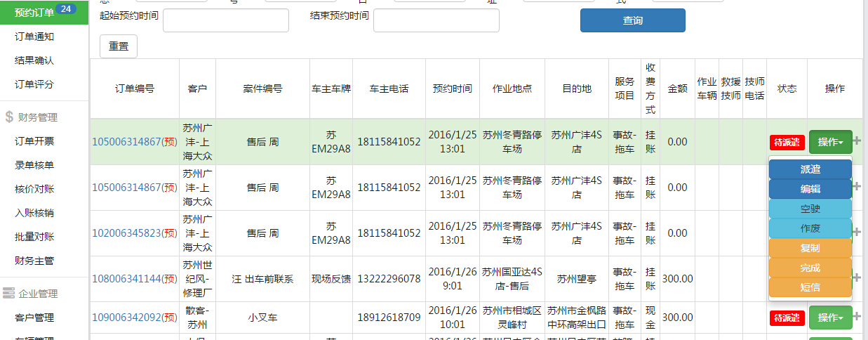Focus the 起始预约时间 input field
Screen dimensions: 868x340
225,20
